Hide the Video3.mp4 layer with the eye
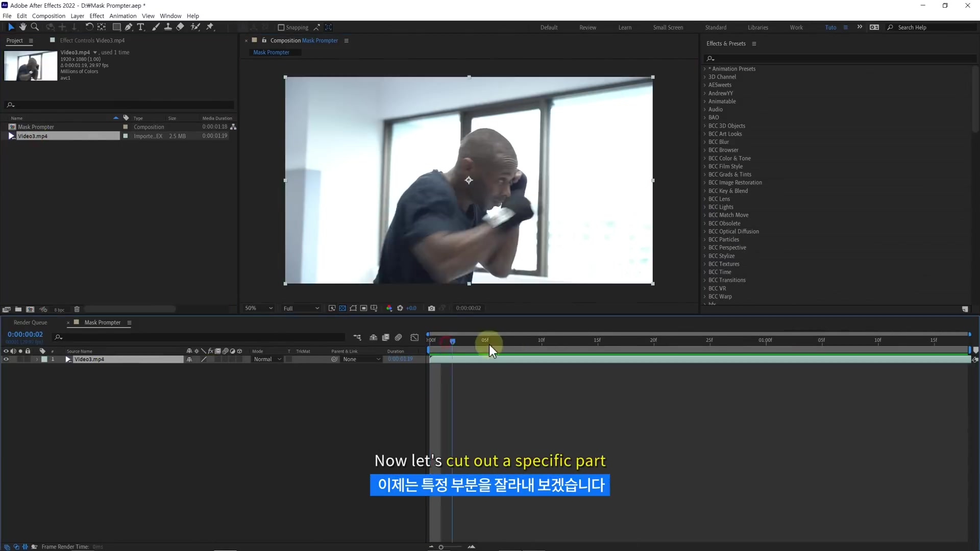This screenshot has width=980, height=551. [6, 359]
